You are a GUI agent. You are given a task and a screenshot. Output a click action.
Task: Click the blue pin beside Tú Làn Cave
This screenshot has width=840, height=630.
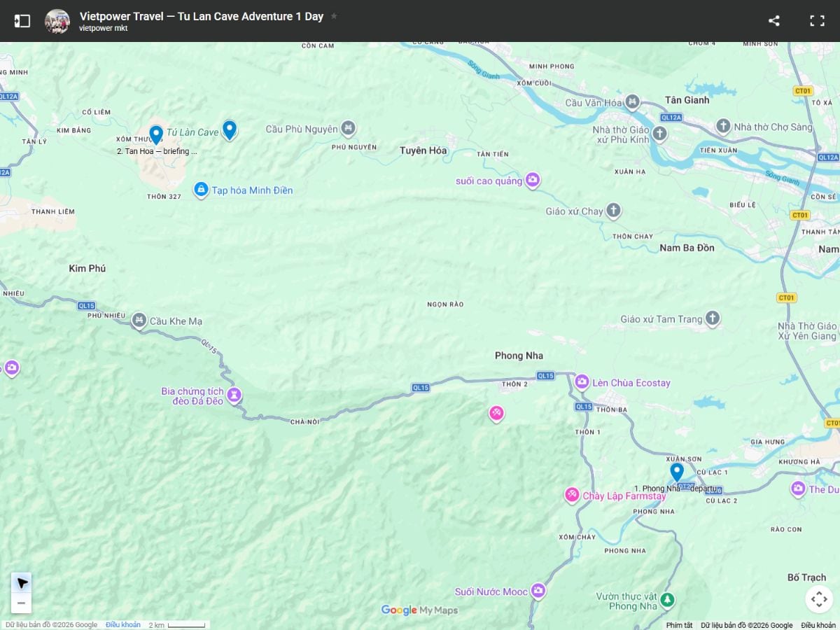[x=230, y=129]
